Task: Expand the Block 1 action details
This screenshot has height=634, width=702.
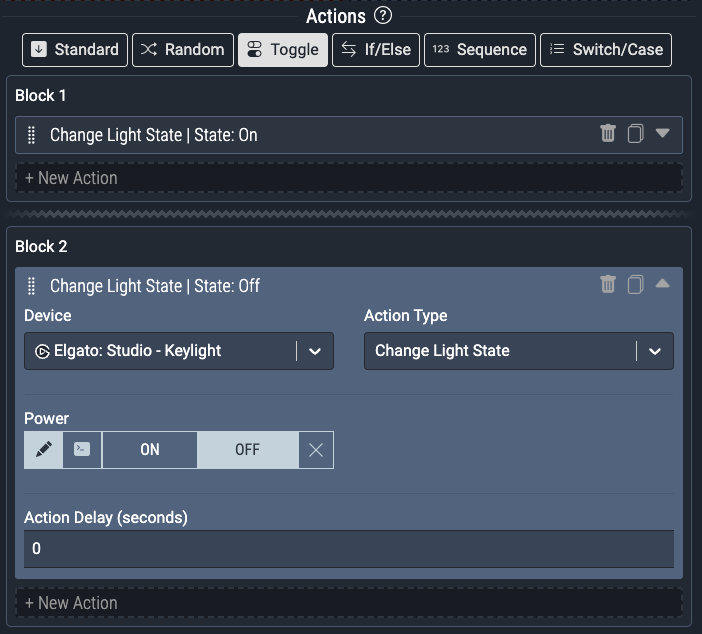Action: [662, 134]
